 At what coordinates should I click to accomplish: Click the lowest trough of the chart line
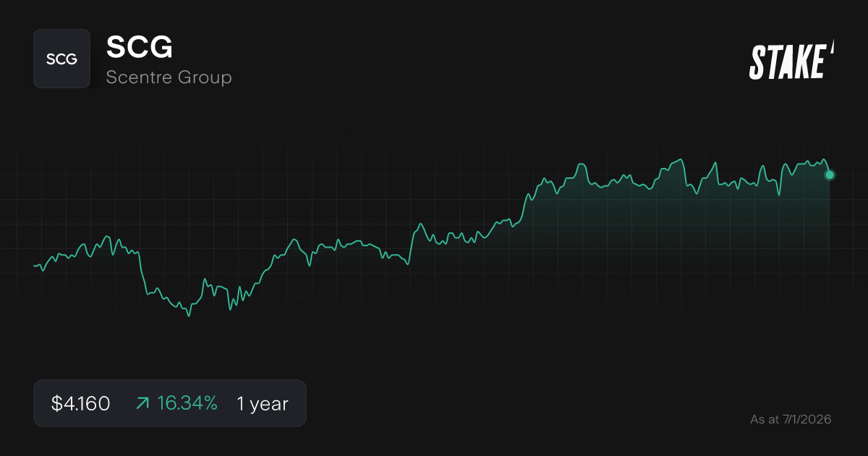pos(189,316)
